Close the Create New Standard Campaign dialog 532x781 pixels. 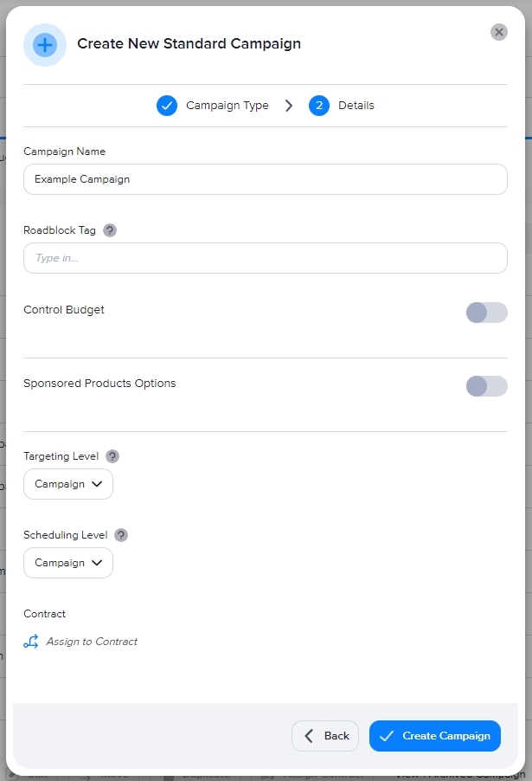tap(499, 32)
